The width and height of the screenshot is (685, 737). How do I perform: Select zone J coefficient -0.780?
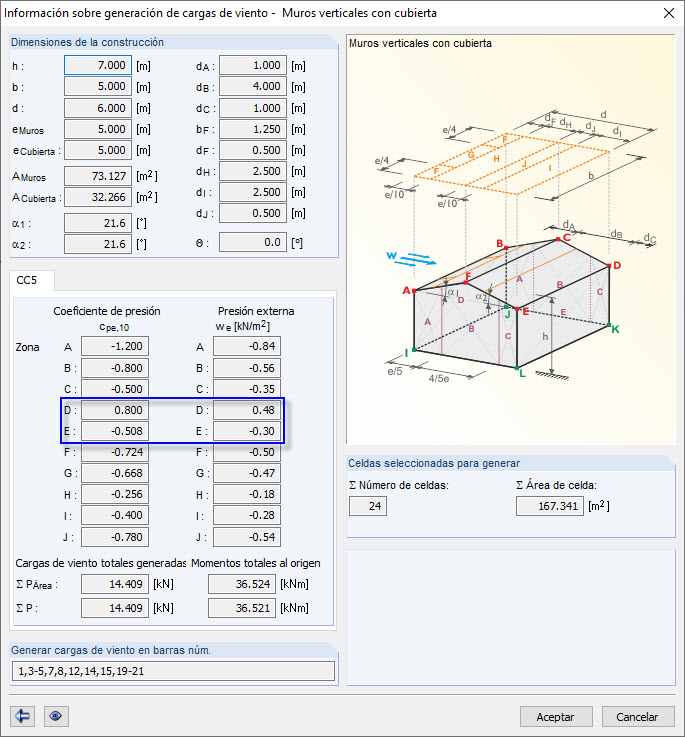tap(115, 537)
